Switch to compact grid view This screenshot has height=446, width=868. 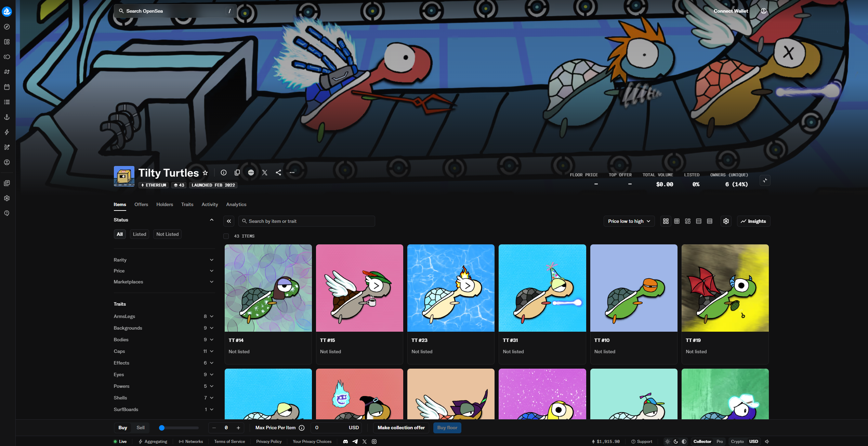[677, 221]
